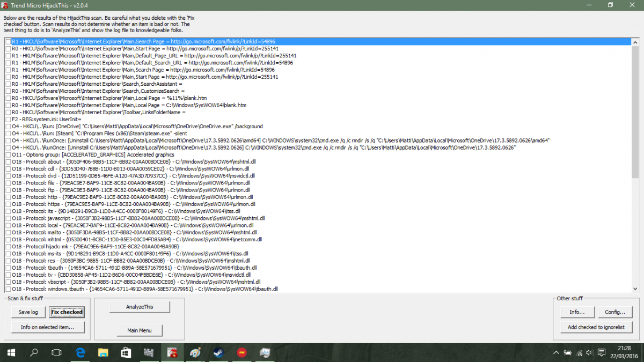Check the HKLM SearchAssistant entry
This screenshot has width=644, height=362.
pyautogui.click(x=8, y=84)
